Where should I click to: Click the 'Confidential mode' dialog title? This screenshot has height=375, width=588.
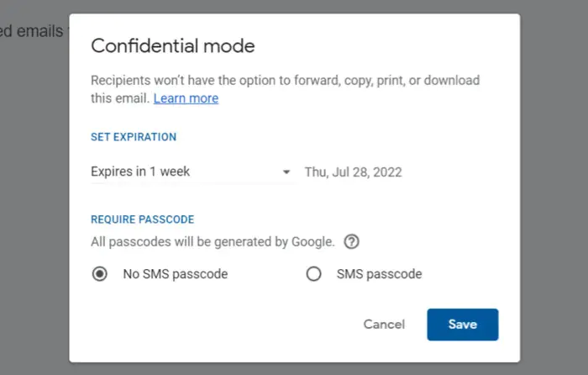click(172, 45)
